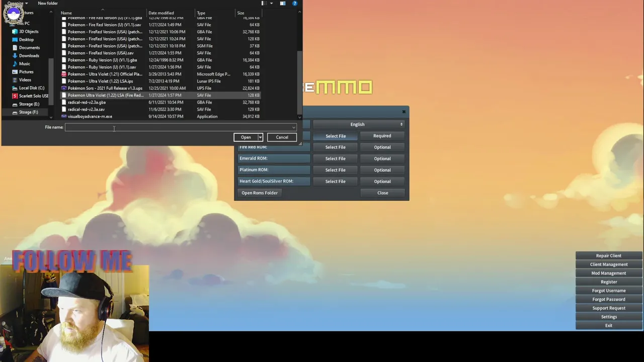
Task: Click the Pictures icon below Music
Action: point(15,72)
